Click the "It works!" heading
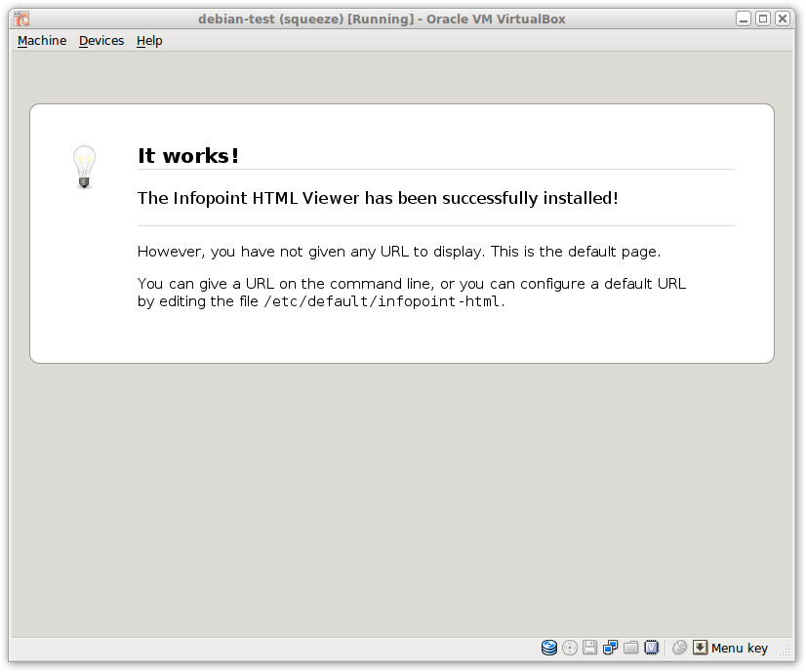 [188, 156]
